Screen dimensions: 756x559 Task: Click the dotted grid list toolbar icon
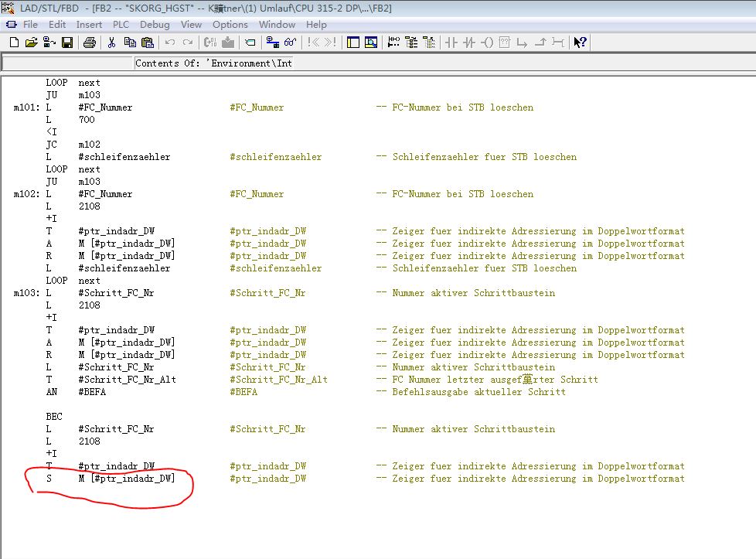tap(428, 43)
